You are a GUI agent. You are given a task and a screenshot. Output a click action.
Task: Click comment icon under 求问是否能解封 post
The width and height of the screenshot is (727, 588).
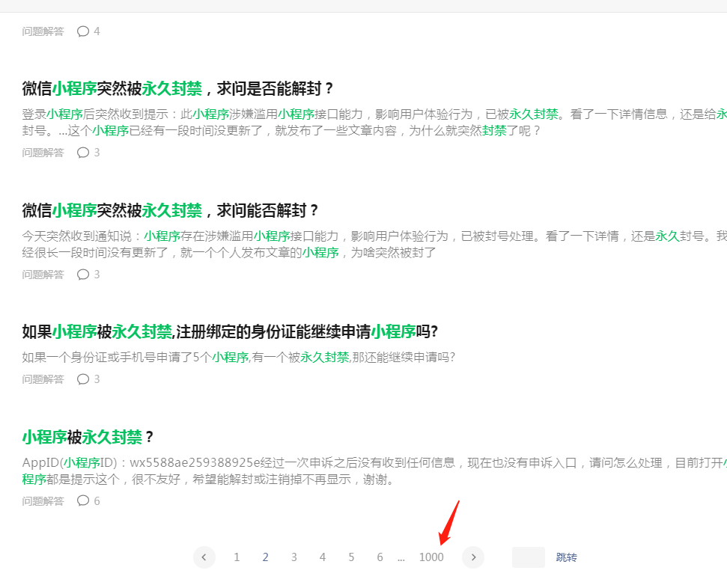[x=83, y=153]
